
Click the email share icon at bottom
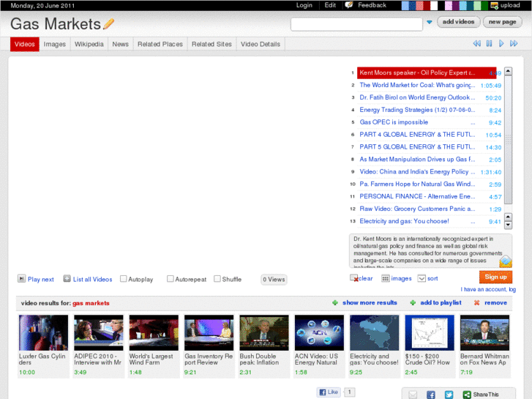(413, 395)
